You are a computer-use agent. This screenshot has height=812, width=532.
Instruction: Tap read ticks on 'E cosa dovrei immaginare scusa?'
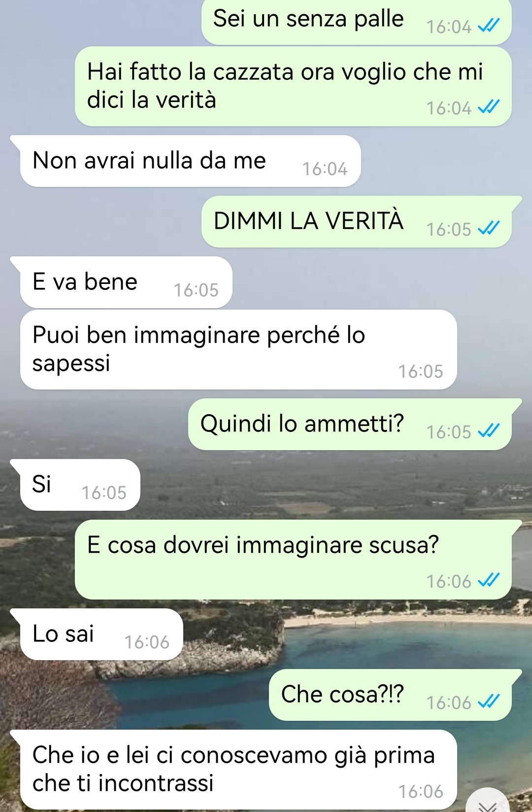point(489,580)
